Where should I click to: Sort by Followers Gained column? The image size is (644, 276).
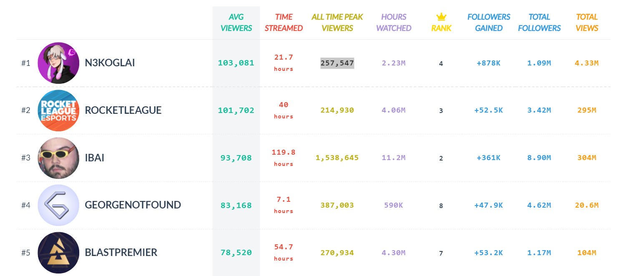pyautogui.click(x=488, y=23)
